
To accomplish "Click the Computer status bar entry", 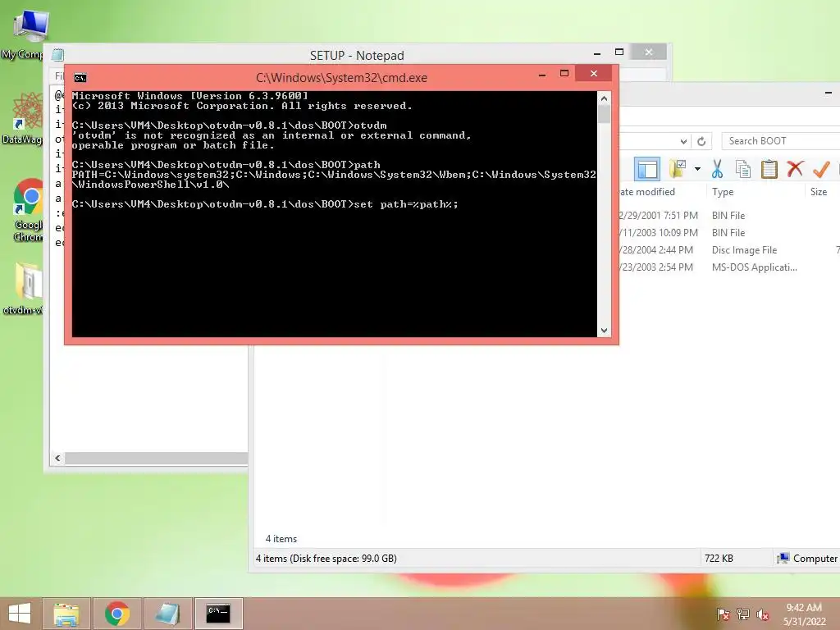I will point(807,558).
